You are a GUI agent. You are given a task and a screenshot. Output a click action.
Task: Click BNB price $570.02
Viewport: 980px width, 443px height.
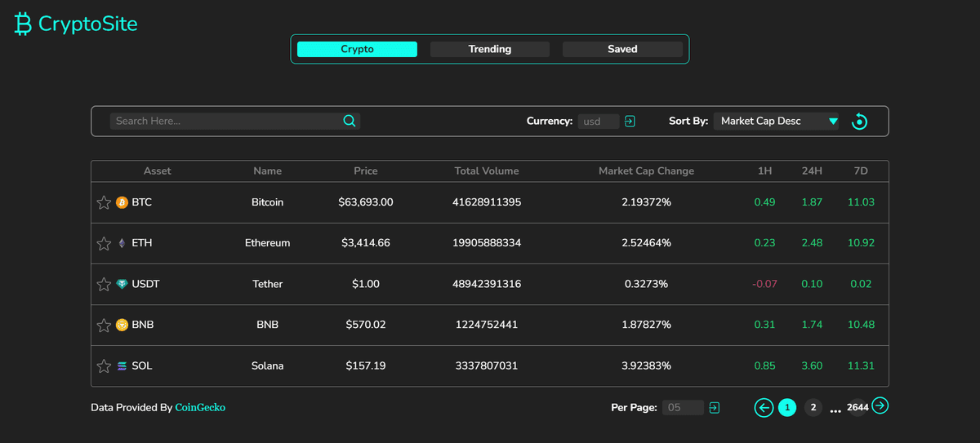(366, 325)
